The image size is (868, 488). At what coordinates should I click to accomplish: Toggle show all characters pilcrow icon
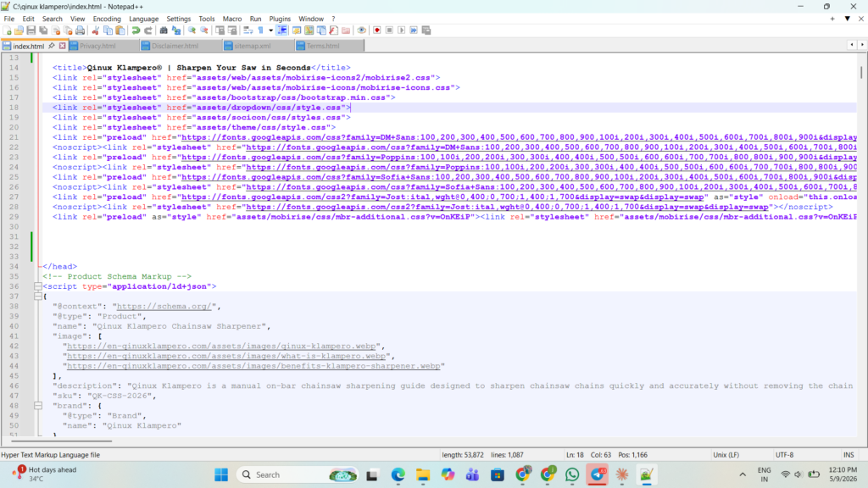tap(260, 30)
